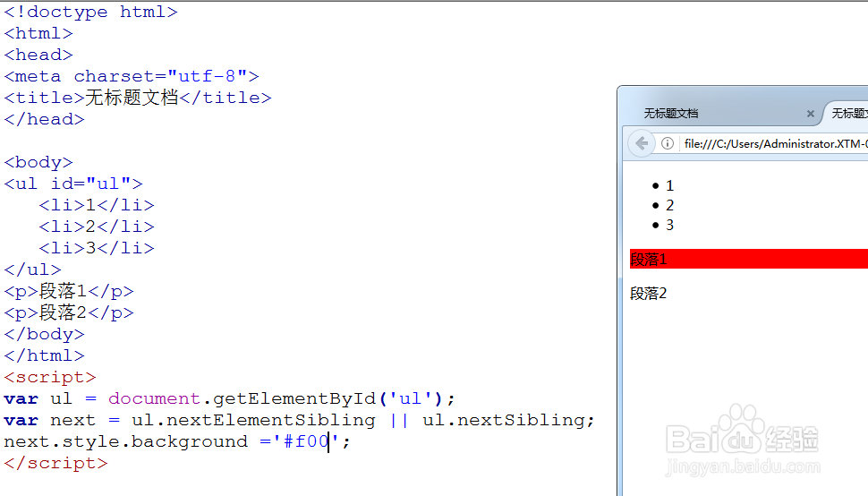The width and height of the screenshot is (868, 496).
Task: Click next.style.background in the code
Action: pyautogui.click(x=125, y=441)
